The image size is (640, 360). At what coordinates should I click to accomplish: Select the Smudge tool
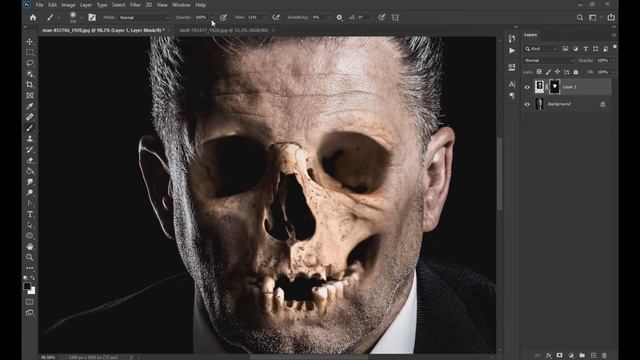[x=30, y=182]
